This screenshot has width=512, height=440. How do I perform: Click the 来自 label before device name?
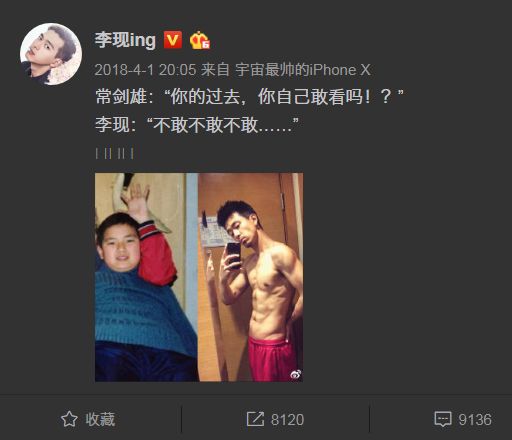click(215, 70)
